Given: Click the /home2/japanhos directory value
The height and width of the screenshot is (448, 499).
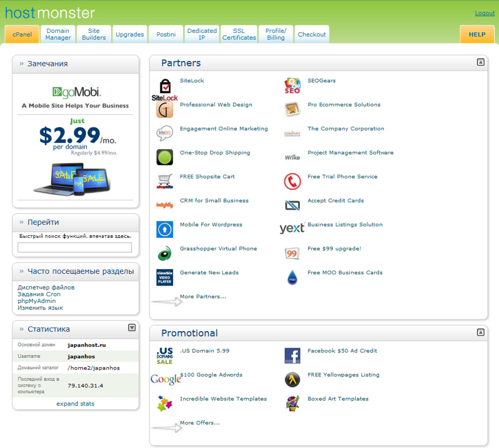Looking at the screenshot, I should pos(93,368).
